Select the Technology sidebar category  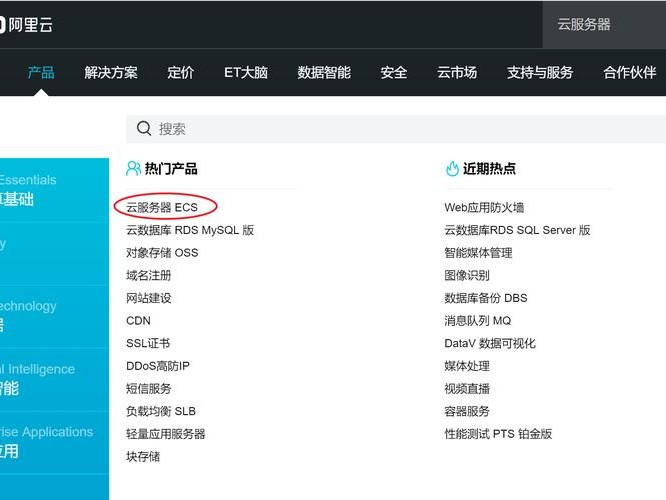[x=54, y=316]
